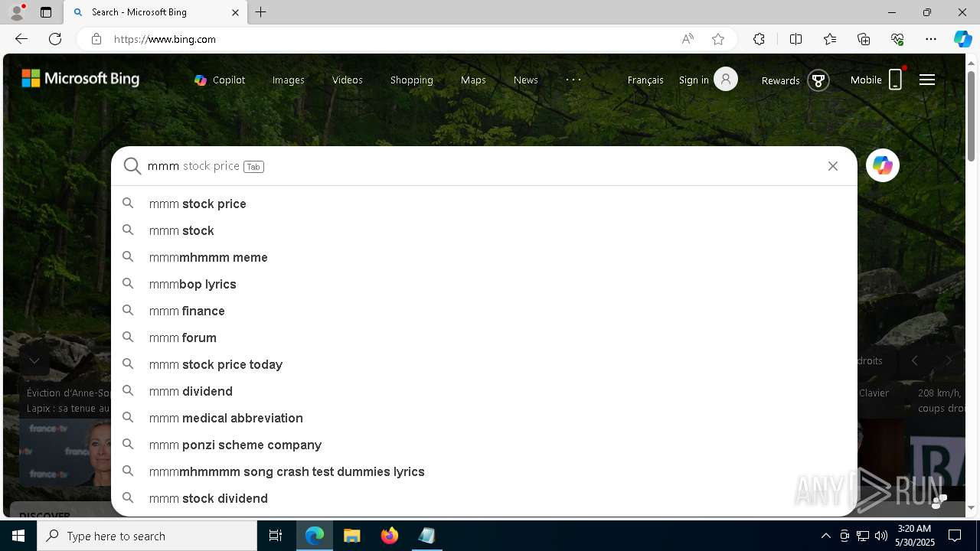Collapse the news feed chevron
Viewport: 980px width, 551px height.
34,360
